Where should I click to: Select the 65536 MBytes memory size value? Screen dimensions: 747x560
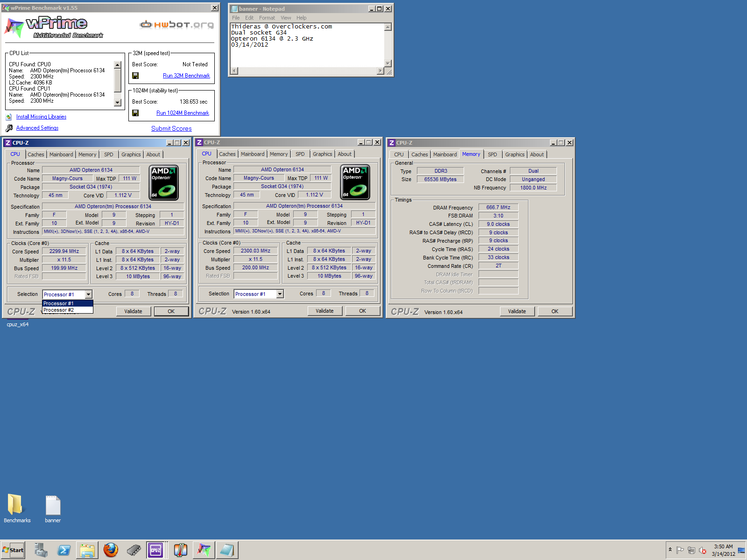[x=440, y=179]
